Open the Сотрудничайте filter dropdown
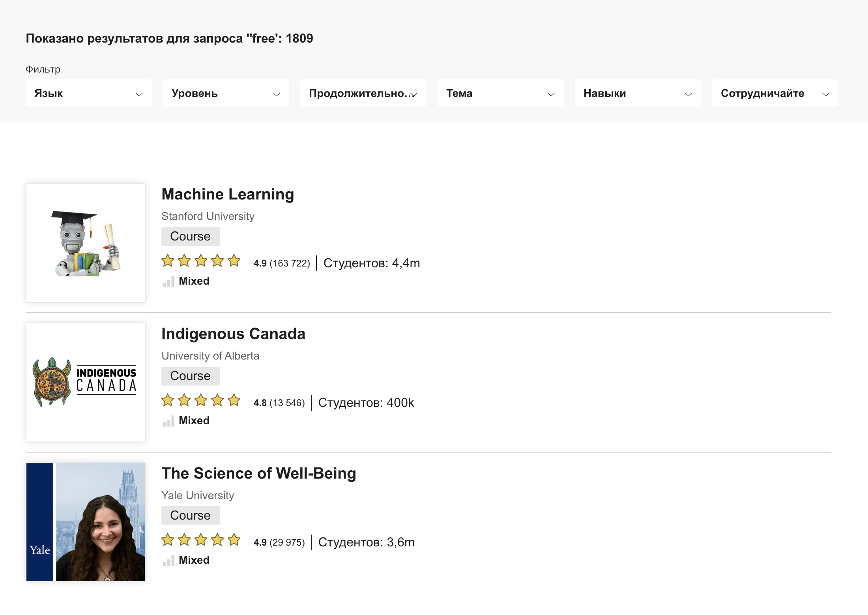 coord(775,93)
